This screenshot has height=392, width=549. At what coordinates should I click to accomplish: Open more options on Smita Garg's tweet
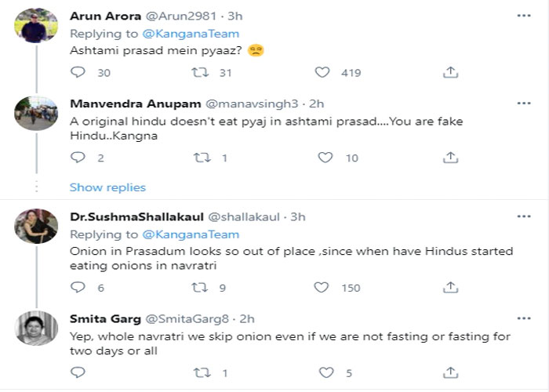pos(523,318)
